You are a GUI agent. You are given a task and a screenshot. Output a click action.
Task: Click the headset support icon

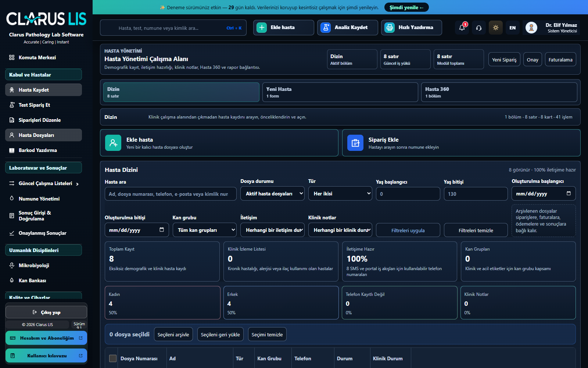tap(479, 28)
